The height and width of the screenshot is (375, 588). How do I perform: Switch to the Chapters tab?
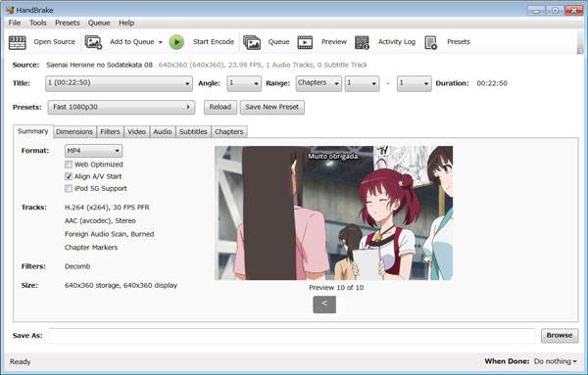point(228,132)
